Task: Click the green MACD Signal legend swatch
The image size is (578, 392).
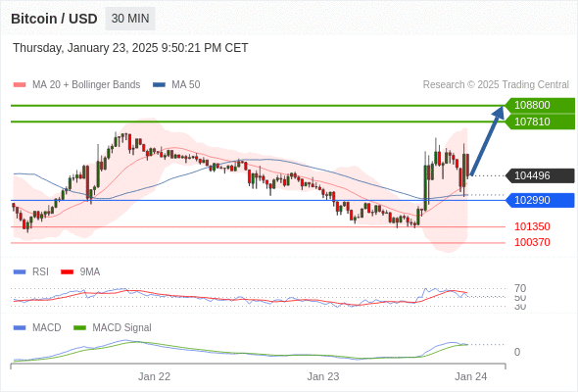Action: tap(79, 328)
